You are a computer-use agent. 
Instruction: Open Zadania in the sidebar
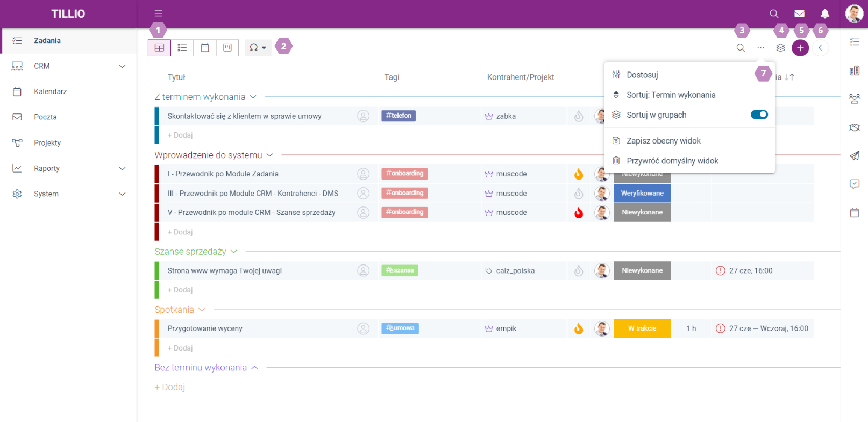[x=69, y=40]
